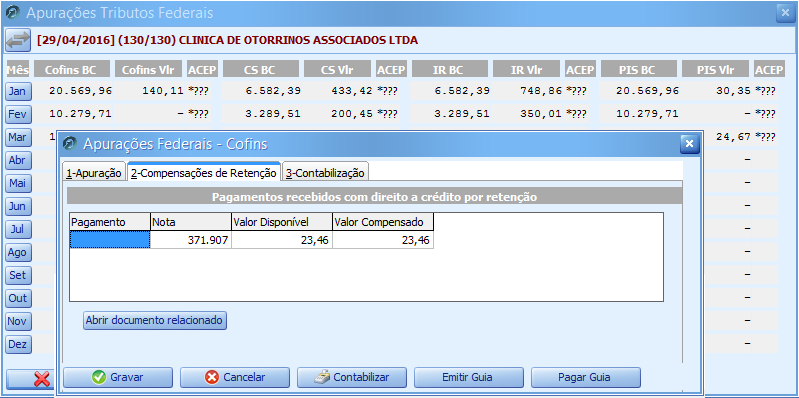Click the Cofins Vlr column header
The image size is (799, 398).
[149, 70]
